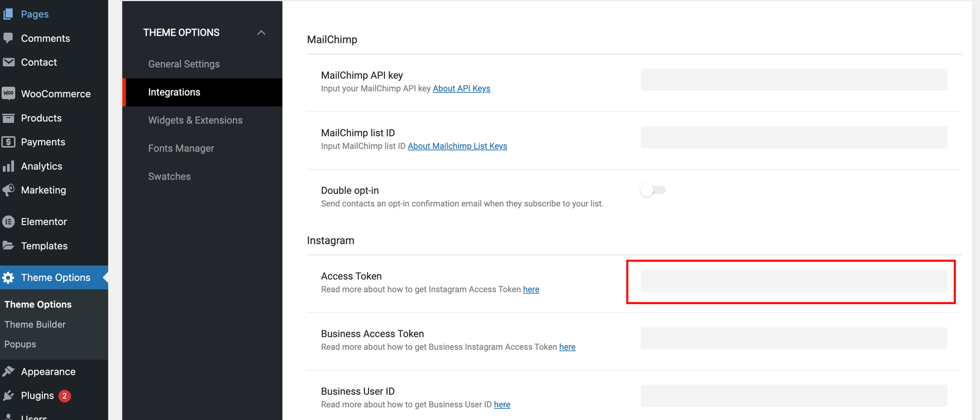Click the Marketing megaphone icon
Screen dimensions: 980x420
tap(9, 190)
